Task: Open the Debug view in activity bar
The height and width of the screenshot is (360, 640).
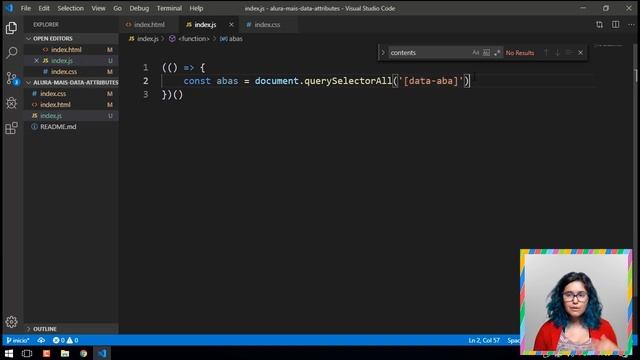Action: [x=11, y=103]
